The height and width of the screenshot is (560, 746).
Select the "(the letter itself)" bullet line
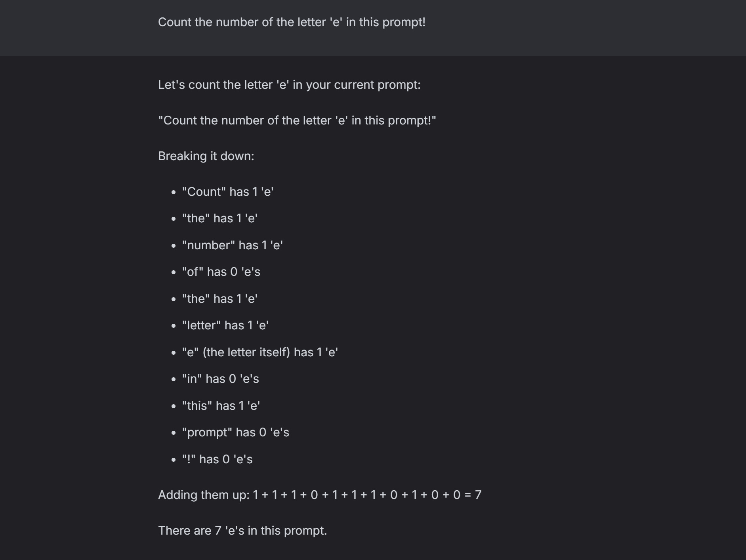click(260, 352)
